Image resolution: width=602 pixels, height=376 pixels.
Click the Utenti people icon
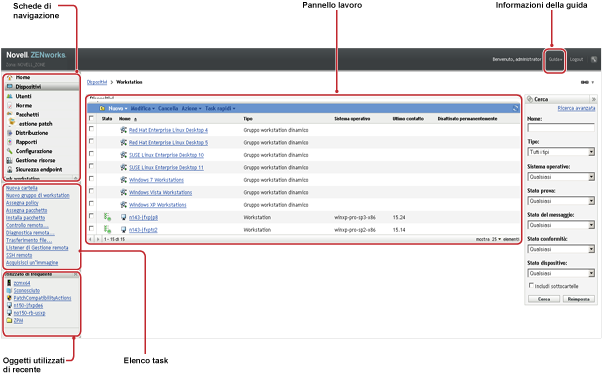[x=10, y=96]
